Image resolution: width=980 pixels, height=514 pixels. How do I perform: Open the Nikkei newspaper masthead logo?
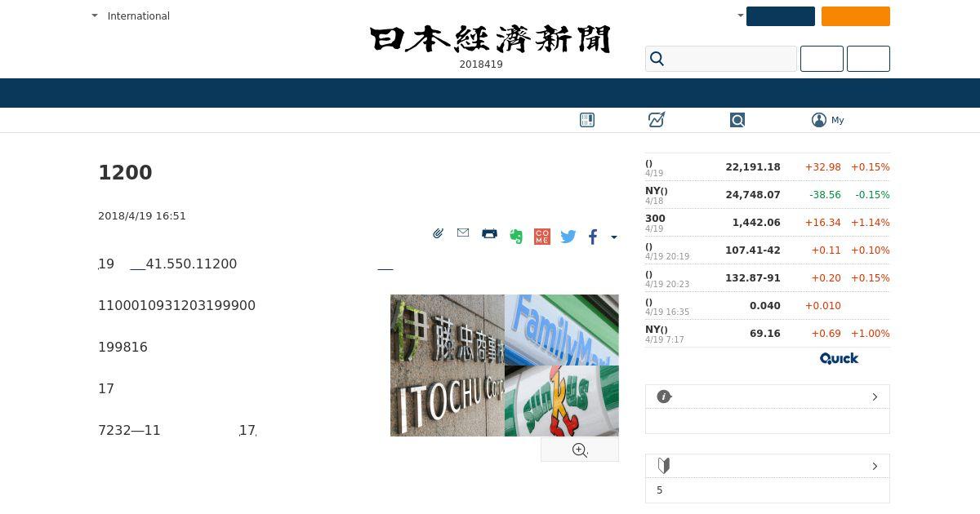(490, 39)
